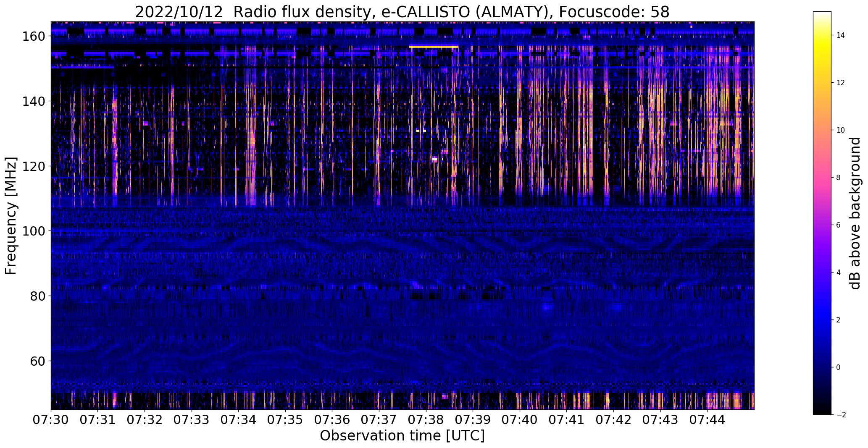The width and height of the screenshot is (868, 448).
Task: Click the 07:33 time tick label
Action: coord(192,420)
